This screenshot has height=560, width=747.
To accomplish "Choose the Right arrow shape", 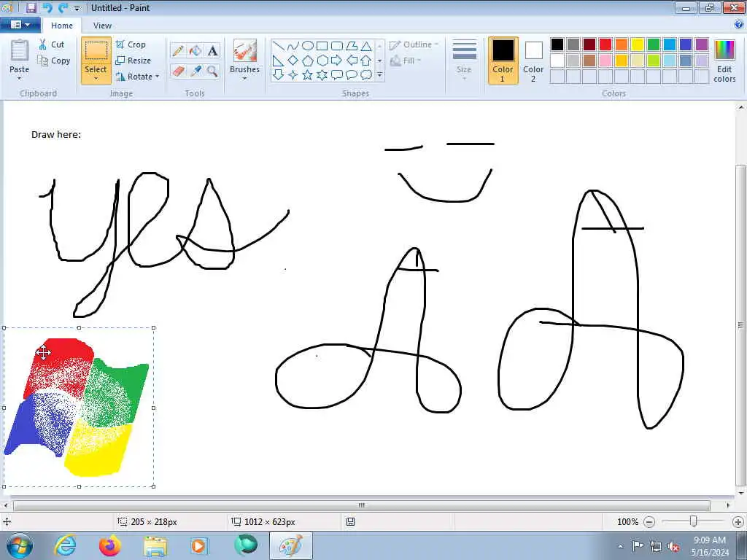I will pyautogui.click(x=337, y=61).
